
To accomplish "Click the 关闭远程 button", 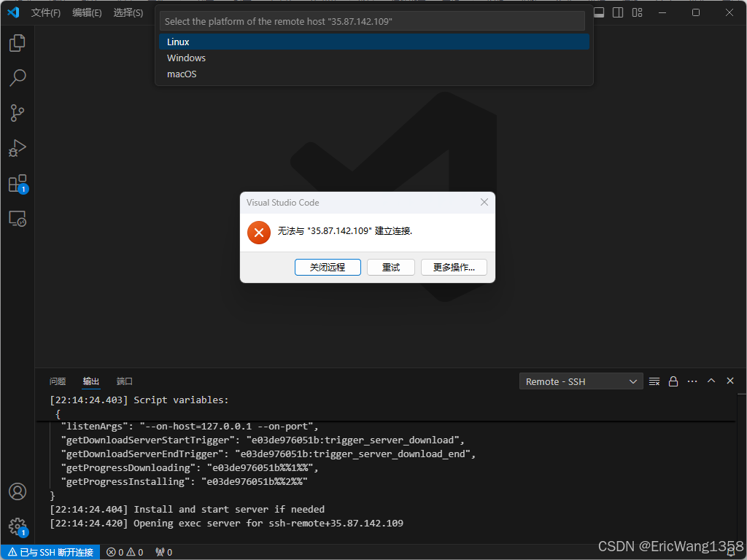I will [328, 267].
